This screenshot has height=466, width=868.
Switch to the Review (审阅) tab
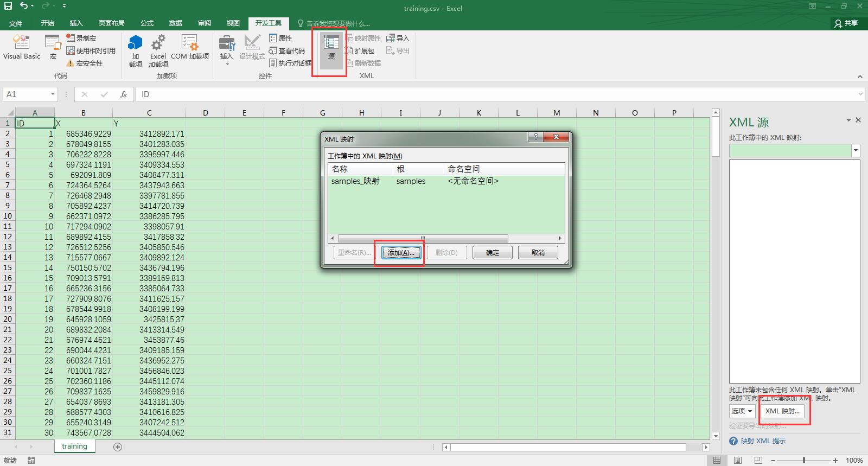point(205,23)
